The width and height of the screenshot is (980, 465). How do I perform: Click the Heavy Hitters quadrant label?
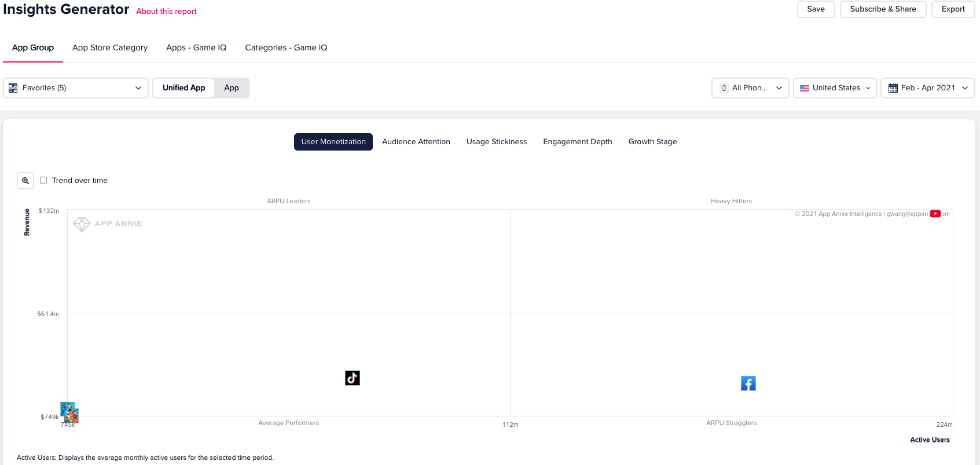tap(732, 201)
